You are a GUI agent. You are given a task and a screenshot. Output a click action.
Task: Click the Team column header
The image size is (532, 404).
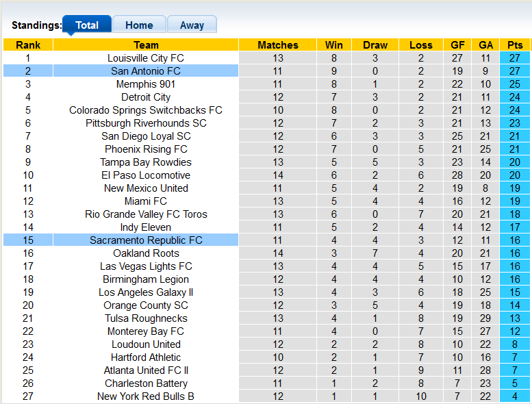pyautogui.click(x=146, y=45)
